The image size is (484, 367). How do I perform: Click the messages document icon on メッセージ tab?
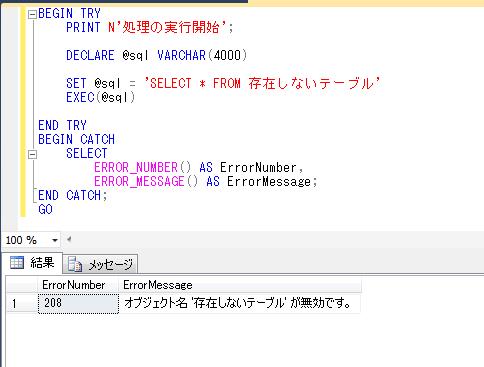point(75,265)
